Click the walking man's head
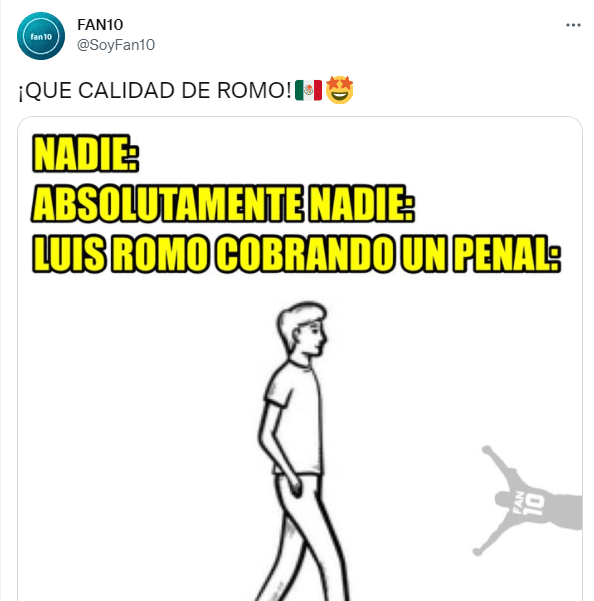This screenshot has height=601, width=594. pos(302,330)
